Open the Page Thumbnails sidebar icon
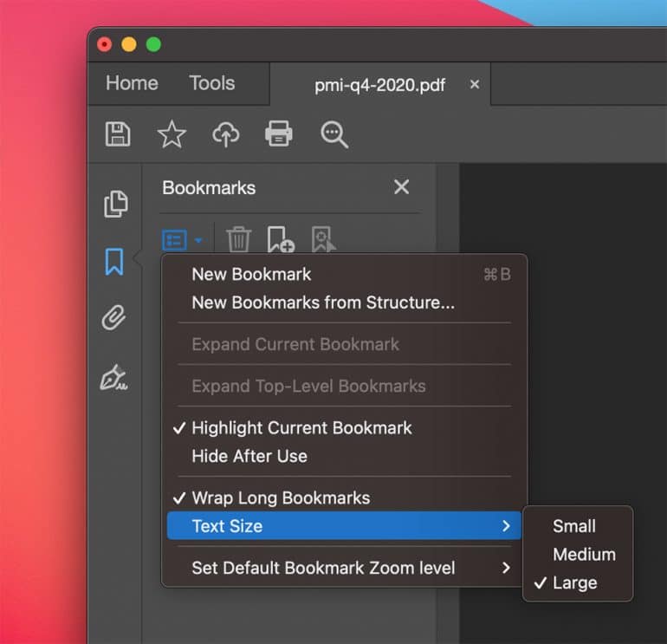 click(x=116, y=204)
